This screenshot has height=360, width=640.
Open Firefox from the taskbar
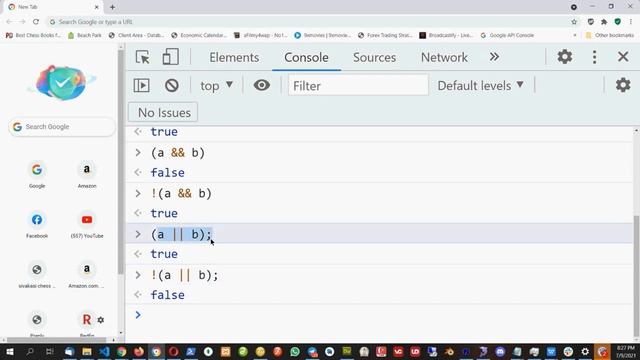point(139,351)
